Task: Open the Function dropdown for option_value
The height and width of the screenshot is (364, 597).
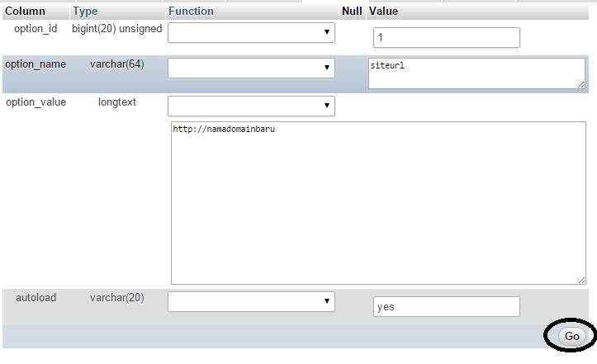Action: (x=251, y=106)
